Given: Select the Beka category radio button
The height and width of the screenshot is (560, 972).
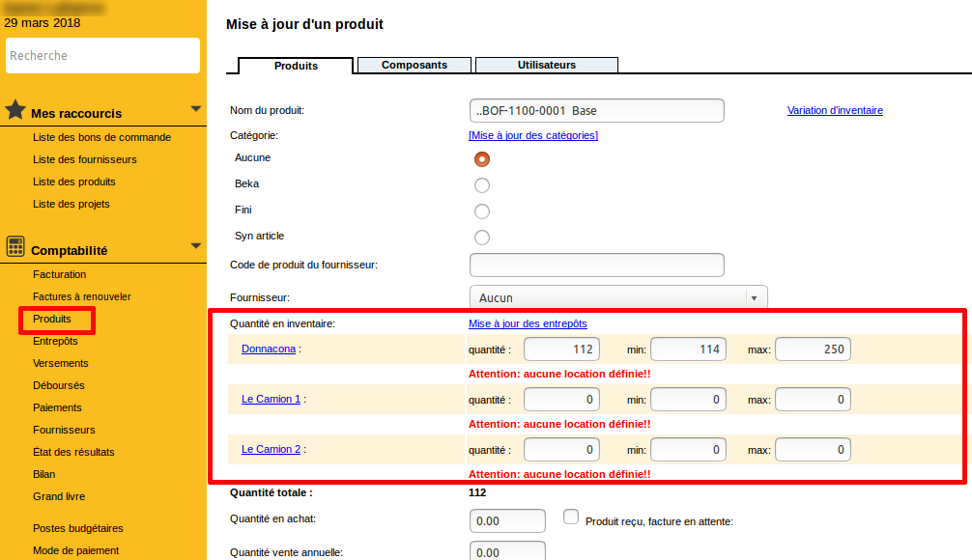Looking at the screenshot, I should point(482,185).
